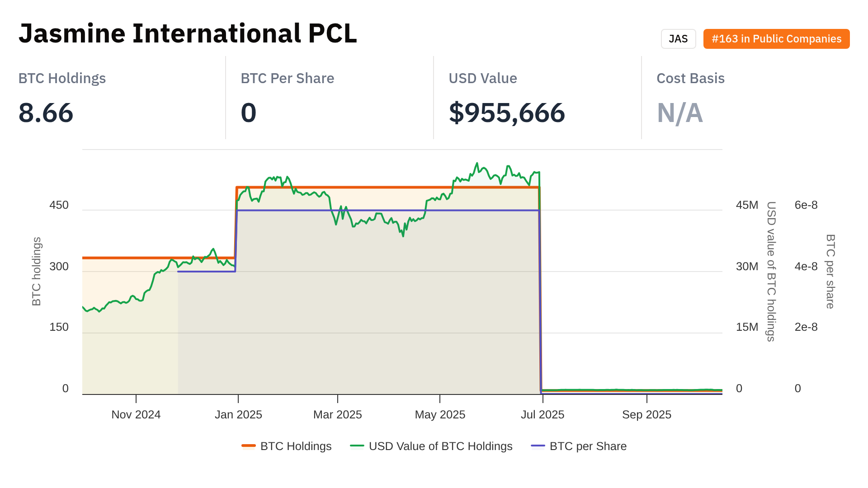Screen dimensions: 868x488
Task: Click the green USD Value legend swatch
Action: click(x=357, y=446)
